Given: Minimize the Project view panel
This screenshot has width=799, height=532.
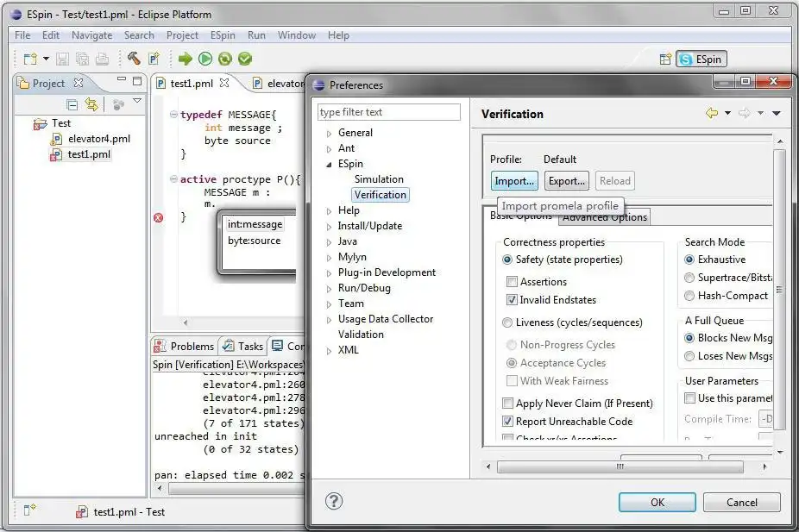Looking at the screenshot, I should coord(122,79).
